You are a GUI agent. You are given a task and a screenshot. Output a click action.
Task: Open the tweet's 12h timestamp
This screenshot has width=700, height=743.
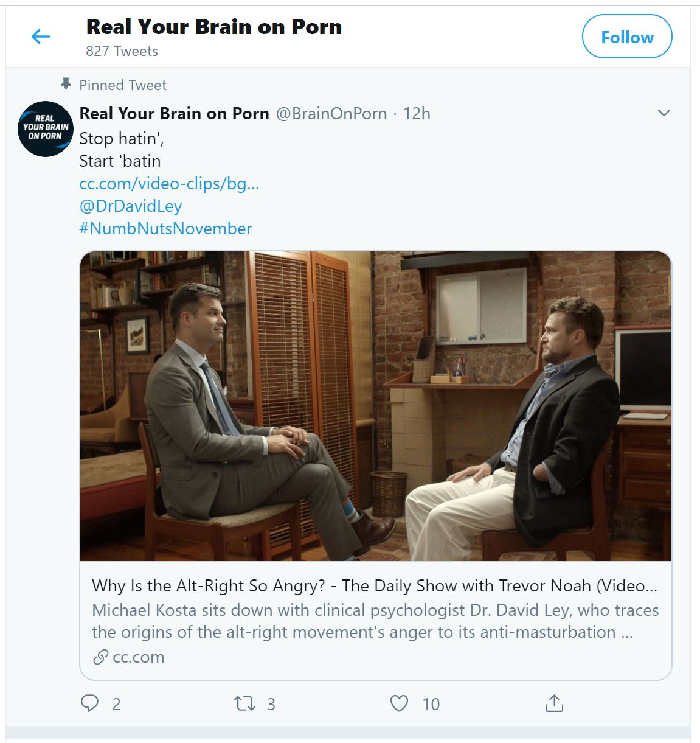pyautogui.click(x=417, y=114)
